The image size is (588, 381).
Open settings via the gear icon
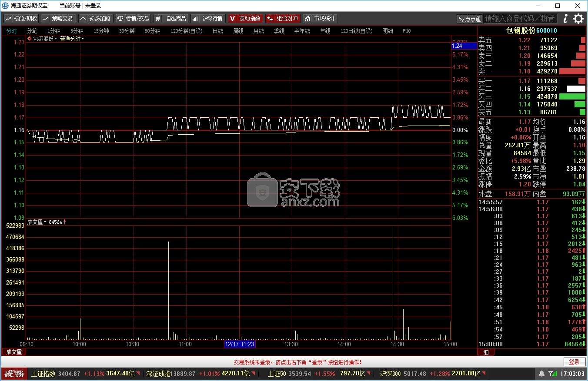click(x=578, y=19)
